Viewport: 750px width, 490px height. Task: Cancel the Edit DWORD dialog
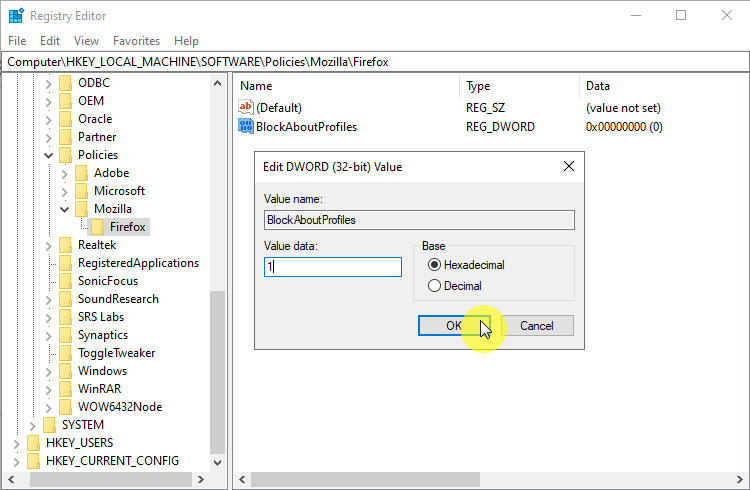pyautogui.click(x=536, y=326)
